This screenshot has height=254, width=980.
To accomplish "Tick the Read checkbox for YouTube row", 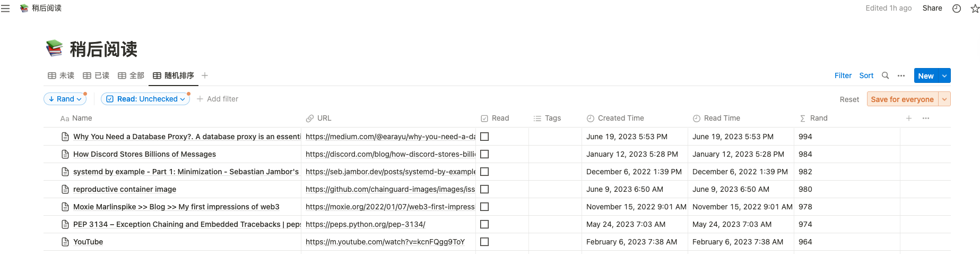I will pyautogui.click(x=484, y=242).
